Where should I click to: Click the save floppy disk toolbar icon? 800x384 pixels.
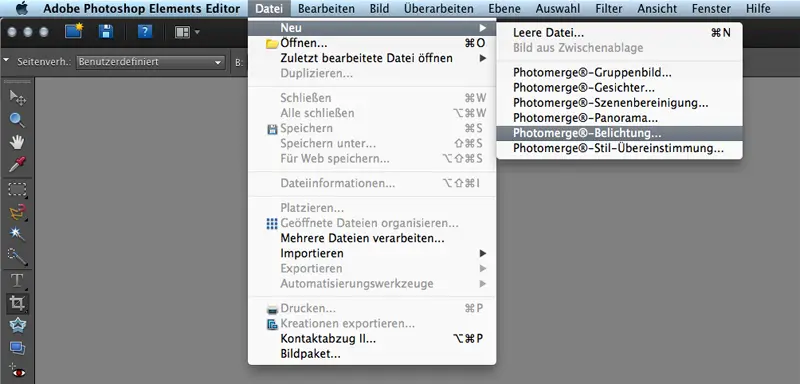[x=106, y=32]
